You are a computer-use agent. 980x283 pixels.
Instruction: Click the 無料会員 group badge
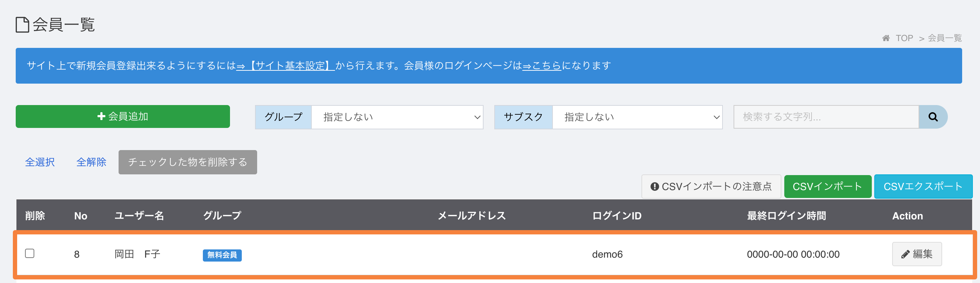(x=222, y=255)
